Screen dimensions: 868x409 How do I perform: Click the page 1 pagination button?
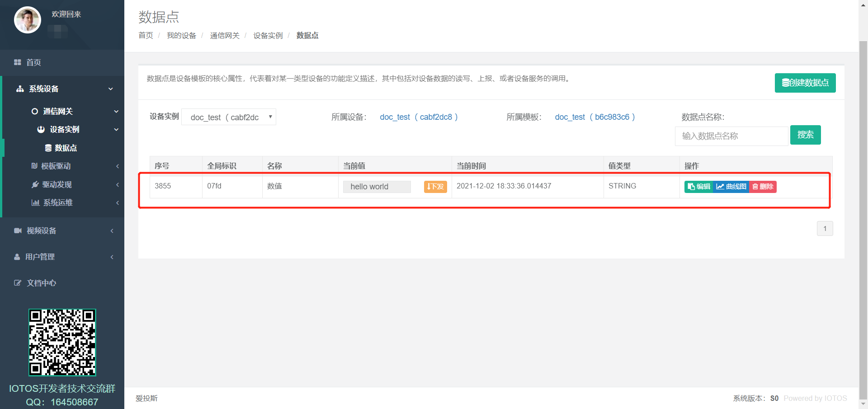(x=825, y=229)
